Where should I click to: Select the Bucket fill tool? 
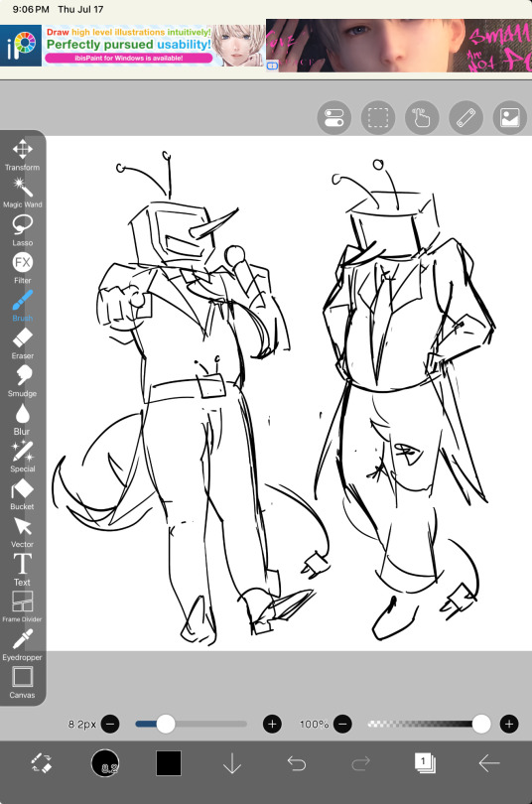(22, 494)
